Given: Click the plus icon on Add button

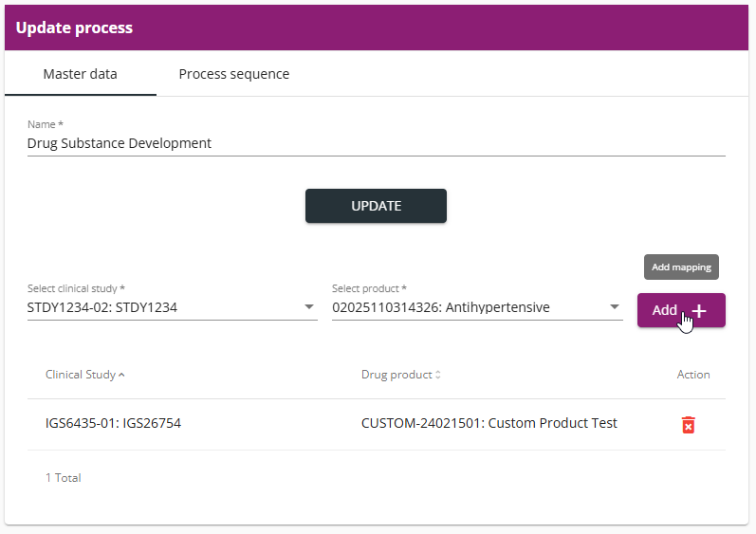Looking at the screenshot, I should pos(699,311).
